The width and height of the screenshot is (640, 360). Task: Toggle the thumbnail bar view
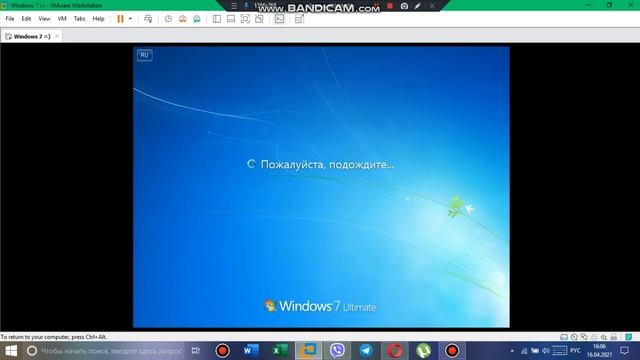pyautogui.click(x=231, y=19)
